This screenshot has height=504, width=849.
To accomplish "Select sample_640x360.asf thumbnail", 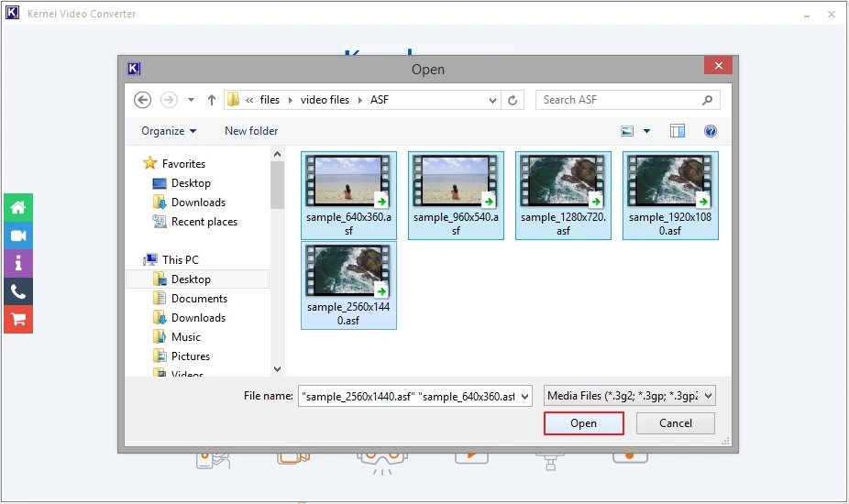I will (348, 195).
